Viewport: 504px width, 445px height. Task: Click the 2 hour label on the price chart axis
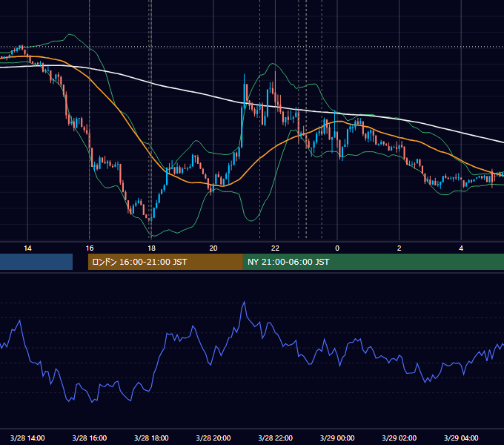click(399, 248)
